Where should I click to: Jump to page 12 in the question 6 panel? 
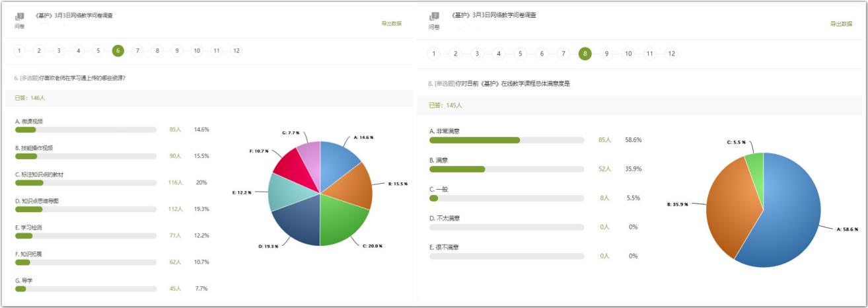tap(236, 50)
